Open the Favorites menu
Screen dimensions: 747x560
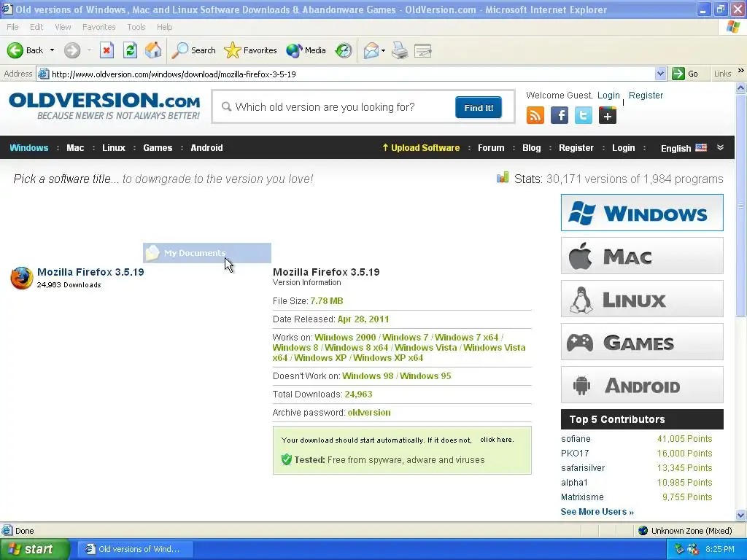[98, 27]
